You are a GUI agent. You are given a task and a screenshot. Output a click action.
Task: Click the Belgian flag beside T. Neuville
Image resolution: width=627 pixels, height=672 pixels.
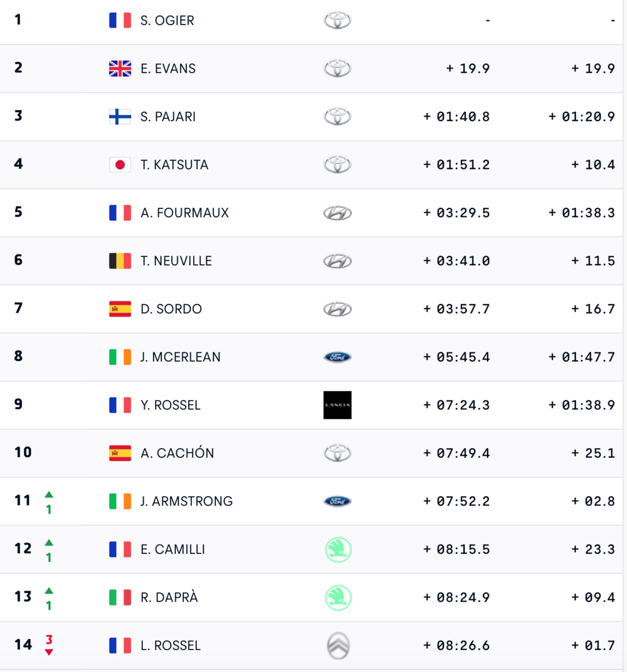click(120, 261)
